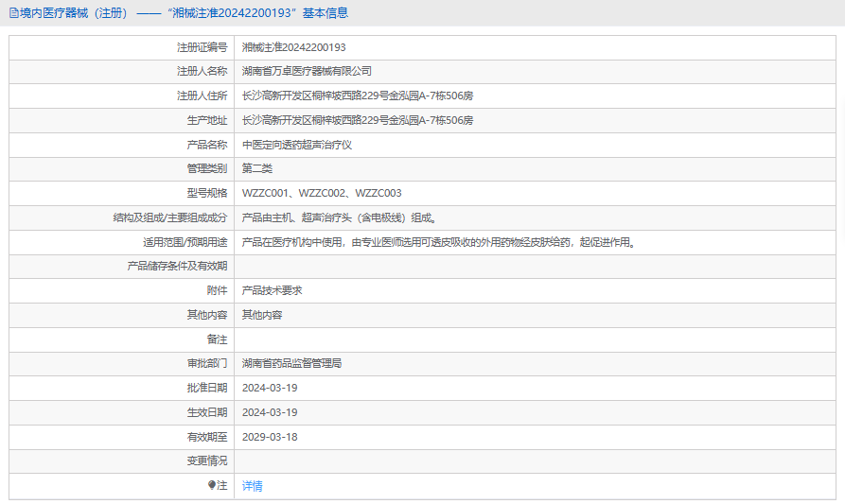Click the 产品名称 label
The height and width of the screenshot is (504, 845).
coord(207,145)
